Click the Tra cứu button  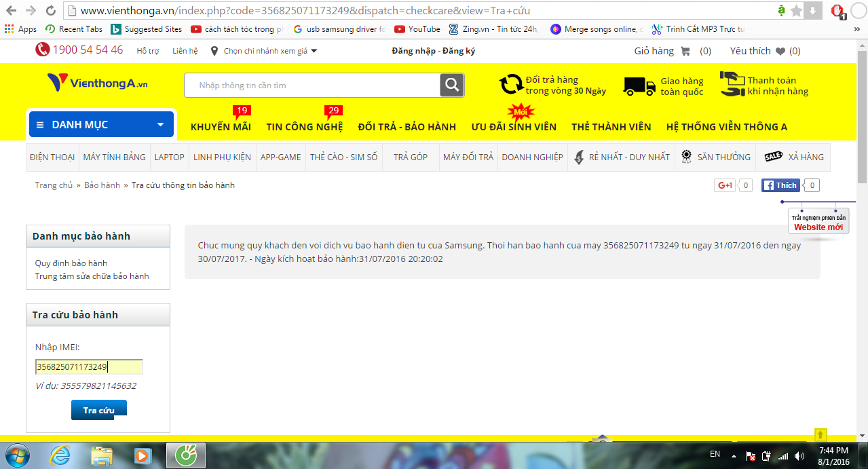click(99, 410)
